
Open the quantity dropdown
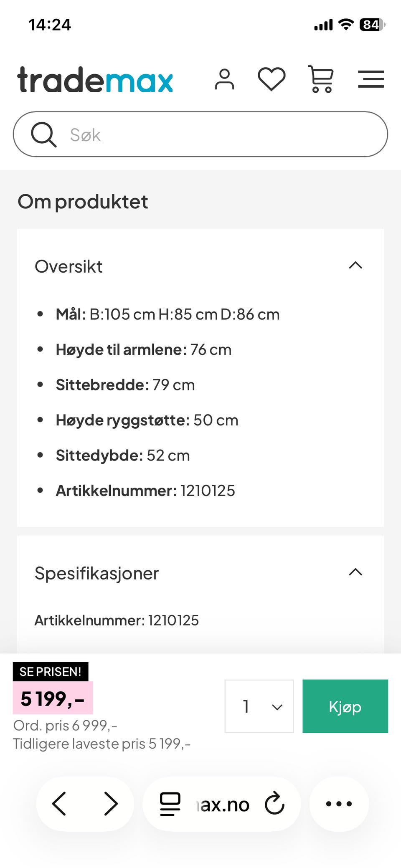(x=259, y=706)
